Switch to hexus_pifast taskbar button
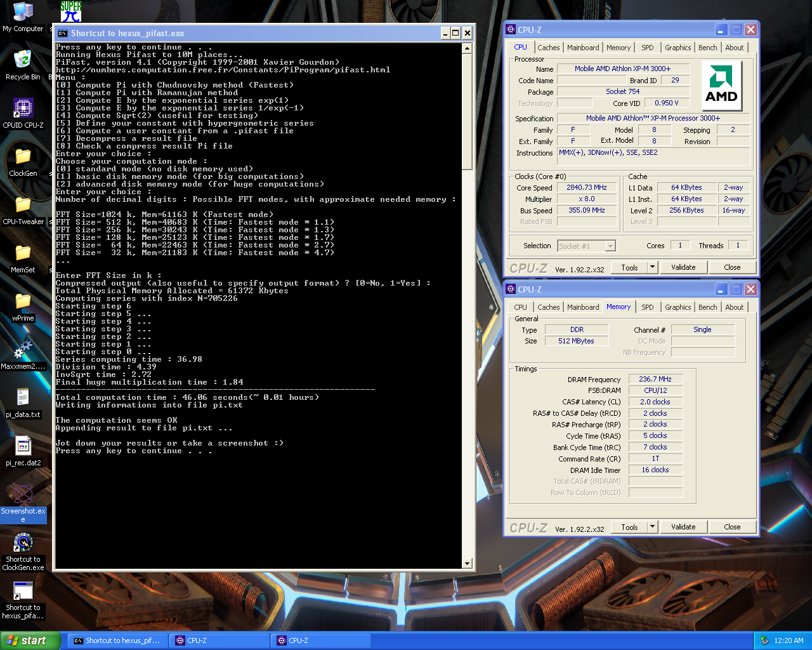Image resolution: width=812 pixels, height=650 pixels. coord(117,640)
